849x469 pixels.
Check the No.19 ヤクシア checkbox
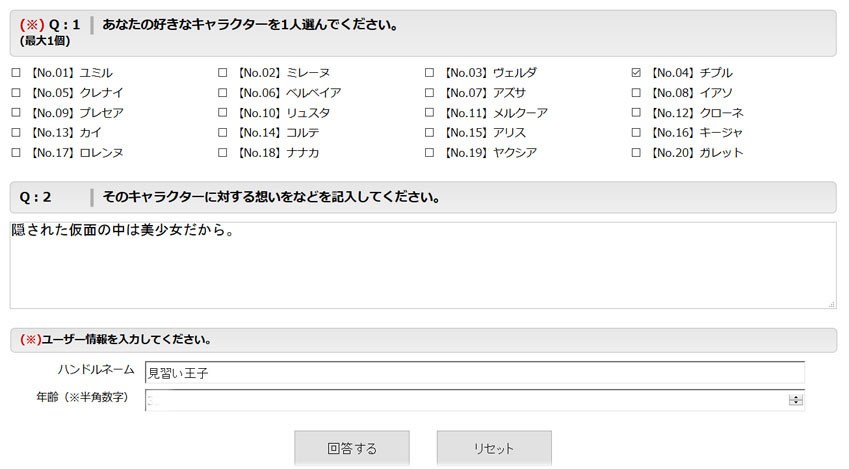click(x=429, y=153)
